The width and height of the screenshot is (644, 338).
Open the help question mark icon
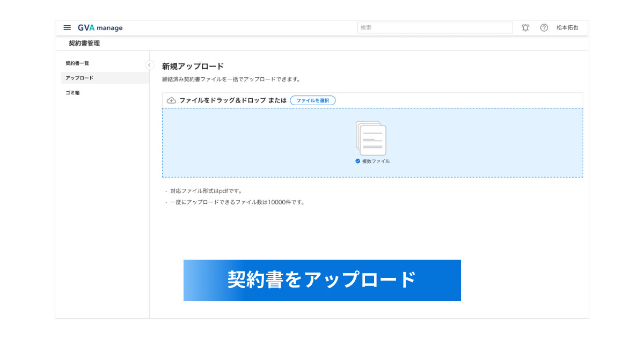pos(544,28)
